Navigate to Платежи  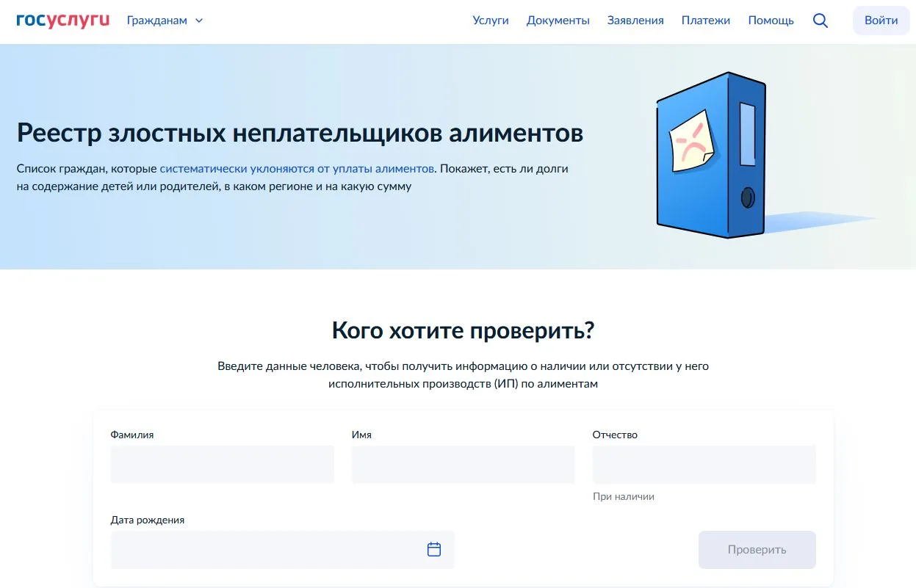click(706, 21)
